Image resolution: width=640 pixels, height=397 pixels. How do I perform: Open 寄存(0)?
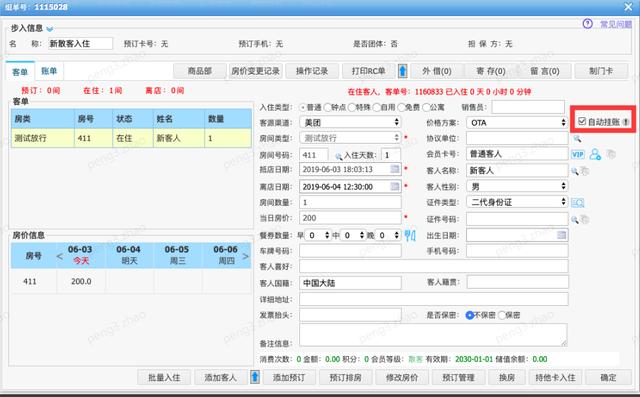[x=491, y=71]
